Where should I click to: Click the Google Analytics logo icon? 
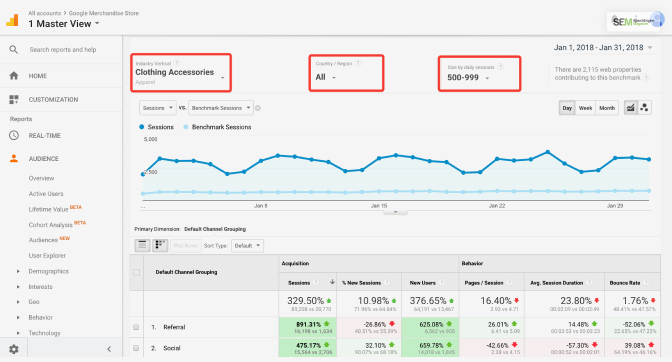click(x=13, y=20)
